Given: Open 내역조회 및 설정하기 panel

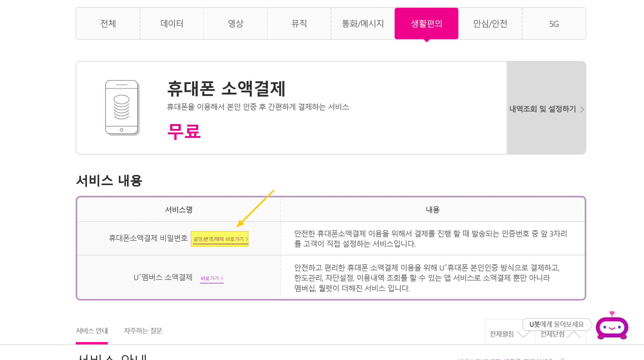Looking at the screenshot, I should pyautogui.click(x=546, y=109).
